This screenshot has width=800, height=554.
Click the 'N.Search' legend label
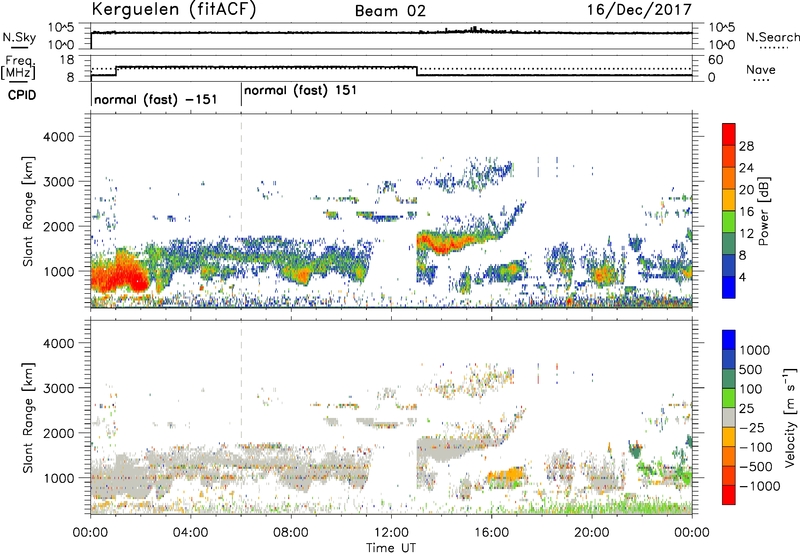(772, 37)
